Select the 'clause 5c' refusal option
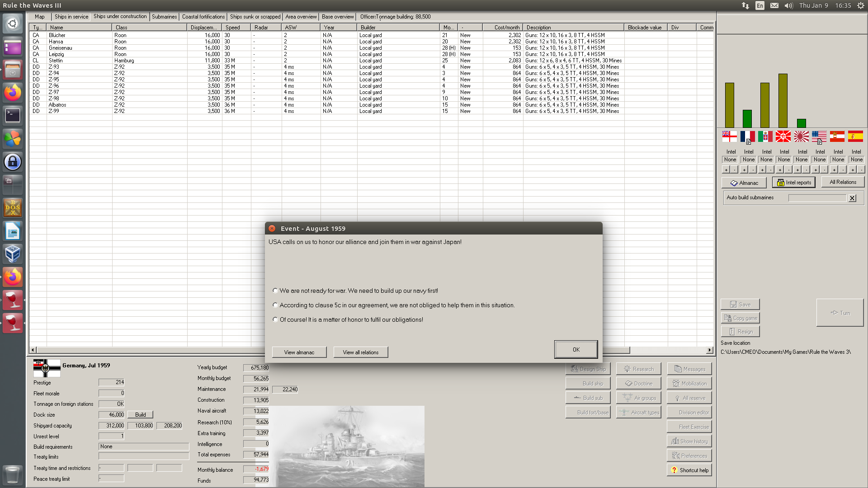Viewport: 868px width, 488px height. (275, 305)
